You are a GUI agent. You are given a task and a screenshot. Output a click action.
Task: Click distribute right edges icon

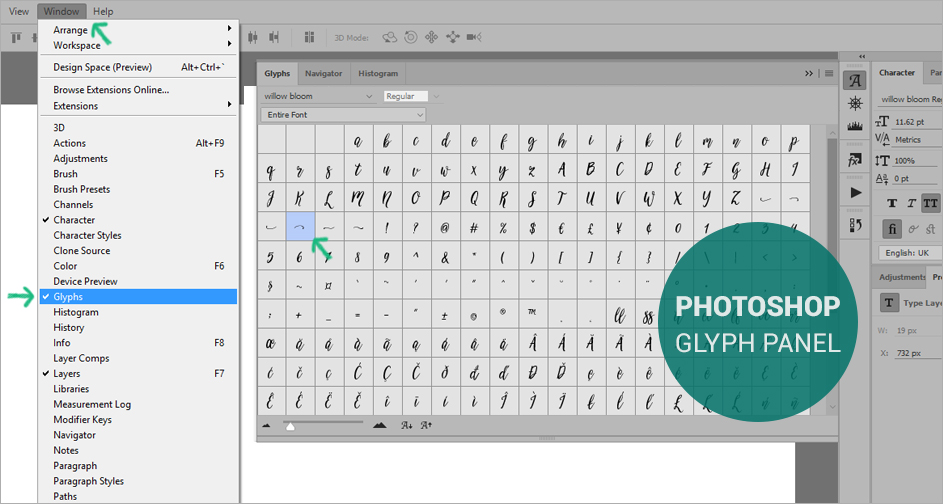coord(274,37)
